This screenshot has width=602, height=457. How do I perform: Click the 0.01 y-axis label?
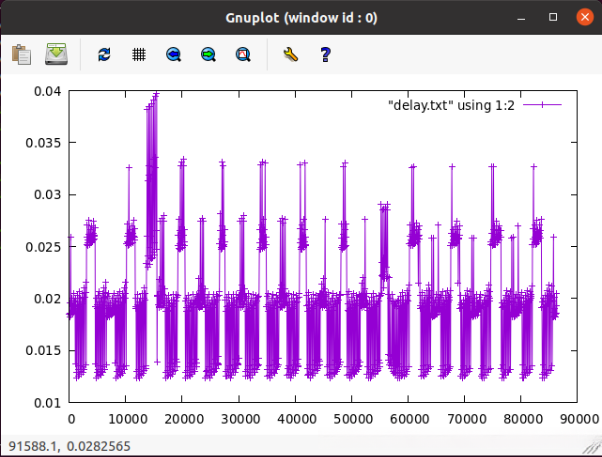pos(47,403)
